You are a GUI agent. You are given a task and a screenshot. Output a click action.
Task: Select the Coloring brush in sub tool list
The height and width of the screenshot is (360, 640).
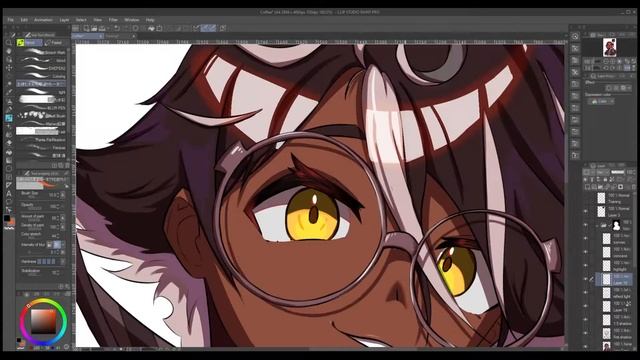42,76
